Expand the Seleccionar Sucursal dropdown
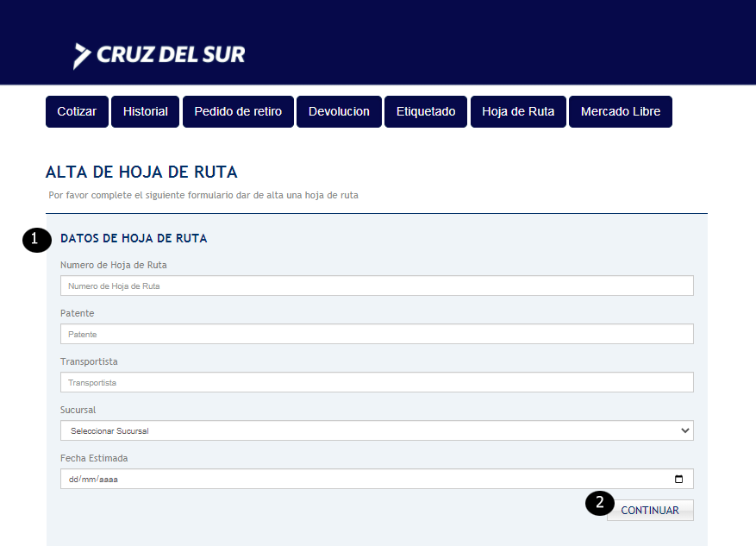 pos(377,430)
